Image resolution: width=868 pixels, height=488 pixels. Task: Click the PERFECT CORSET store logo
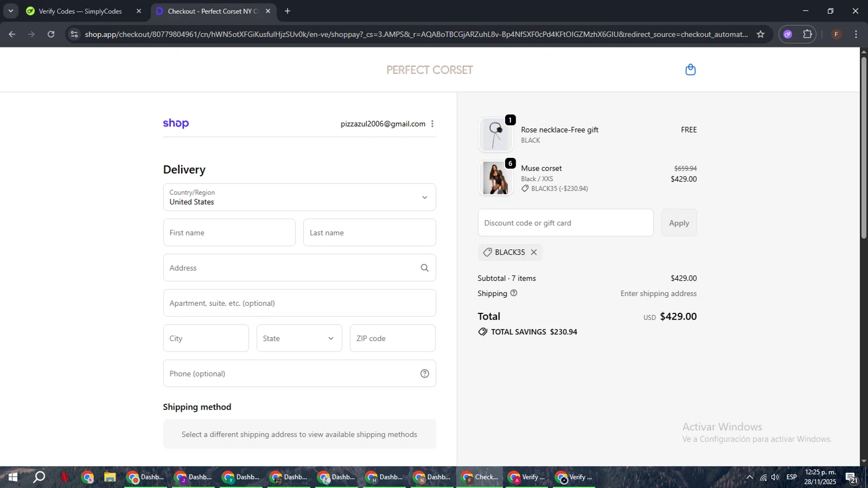click(x=429, y=70)
